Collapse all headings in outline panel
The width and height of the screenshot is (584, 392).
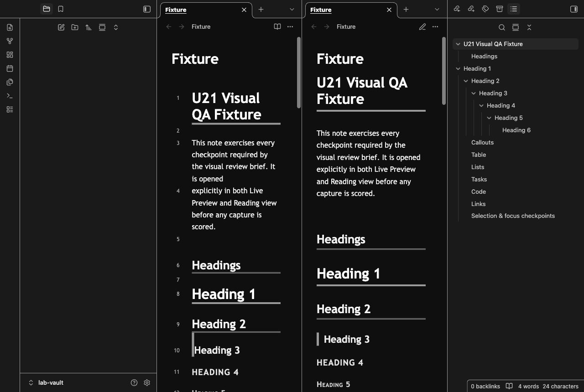pyautogui.click(x=529, y=27)
